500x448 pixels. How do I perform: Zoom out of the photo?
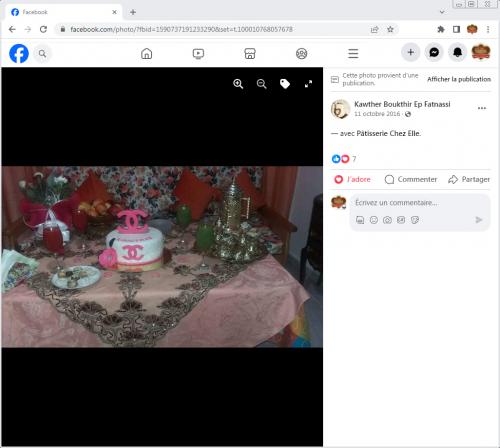click(x=262, y=84)
